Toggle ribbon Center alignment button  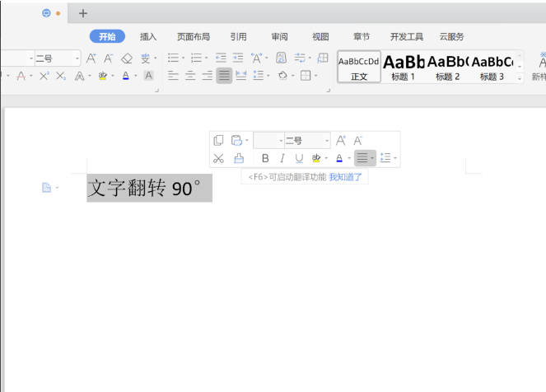(x=190, y=75)
